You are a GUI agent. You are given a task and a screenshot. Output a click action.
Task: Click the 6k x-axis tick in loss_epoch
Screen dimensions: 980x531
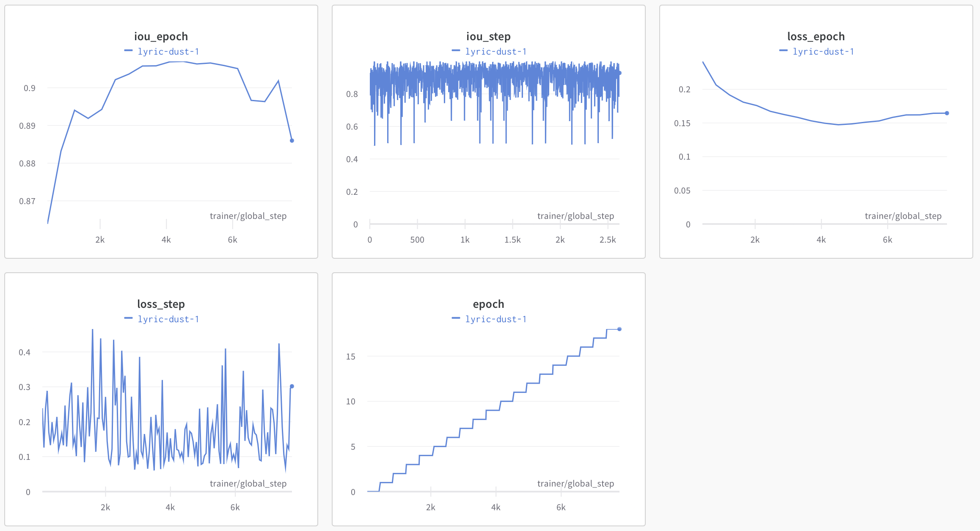coord(887,240)
